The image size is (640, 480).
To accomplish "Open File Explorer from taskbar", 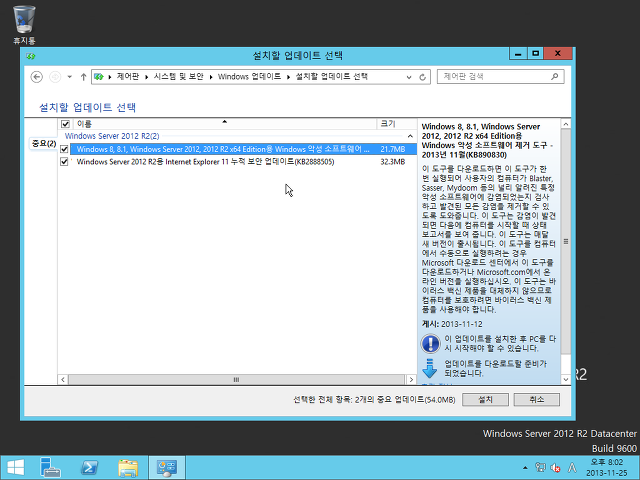I will pos(128,467).
